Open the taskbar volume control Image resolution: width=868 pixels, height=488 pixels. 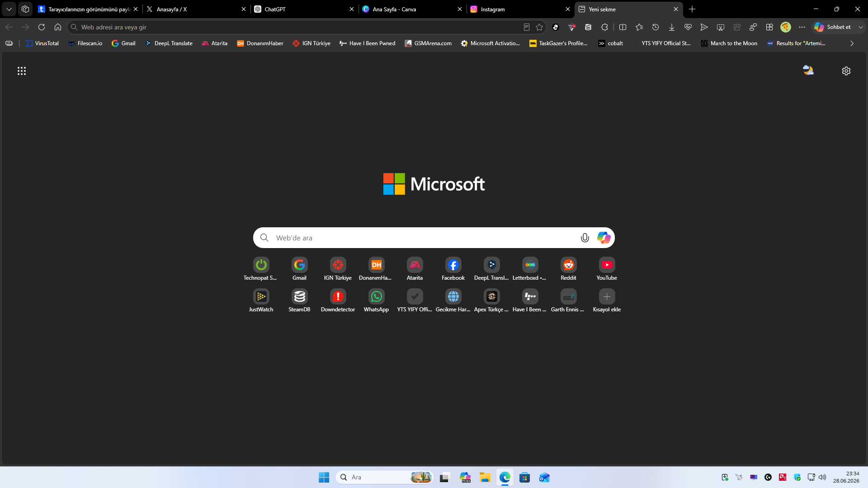point(822,477)
